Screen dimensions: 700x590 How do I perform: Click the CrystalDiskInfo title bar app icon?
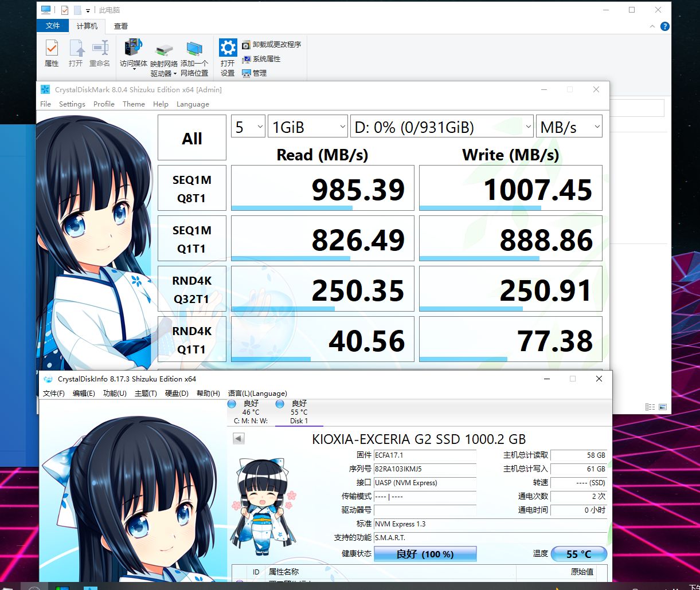[48, 379]
